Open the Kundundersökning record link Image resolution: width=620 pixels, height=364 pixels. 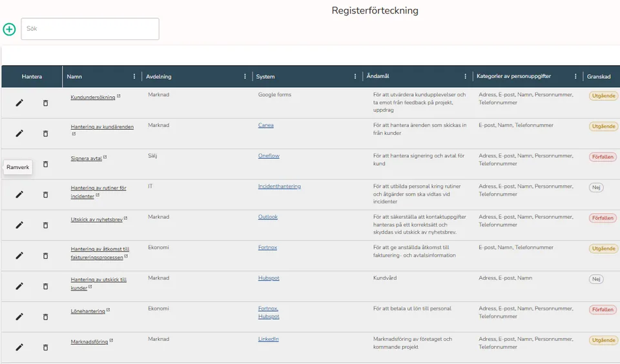pyautogui.click(x=93, y=97)
